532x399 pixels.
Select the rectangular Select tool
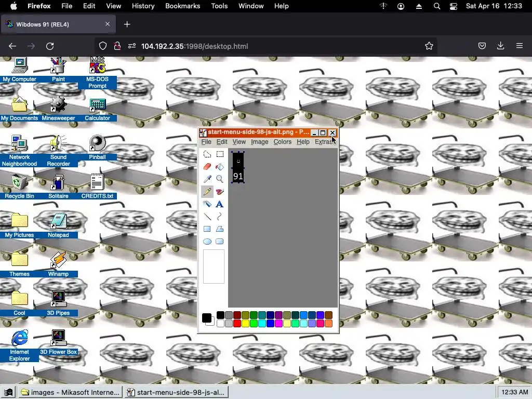220,154
